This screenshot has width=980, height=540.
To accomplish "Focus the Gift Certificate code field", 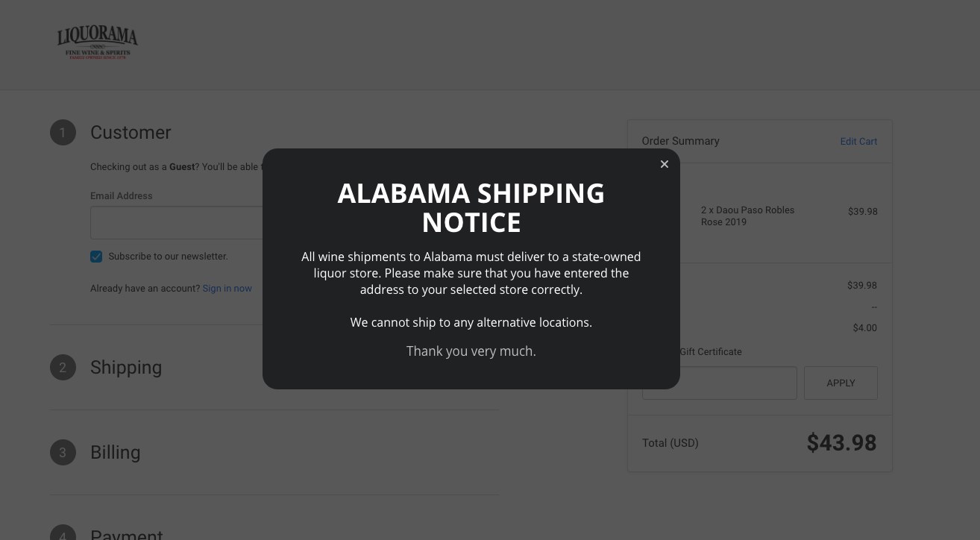I will click(720, 383).
